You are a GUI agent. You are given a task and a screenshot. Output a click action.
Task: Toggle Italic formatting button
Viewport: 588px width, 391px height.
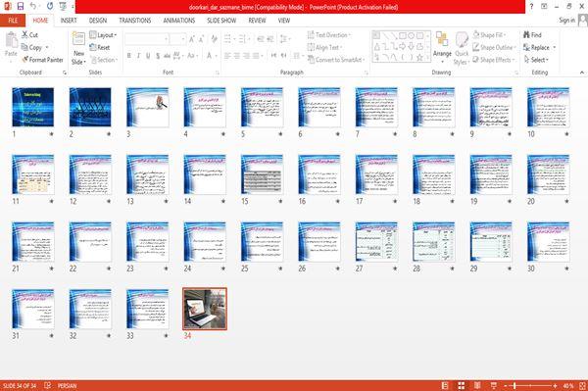(x=138, y=56)
